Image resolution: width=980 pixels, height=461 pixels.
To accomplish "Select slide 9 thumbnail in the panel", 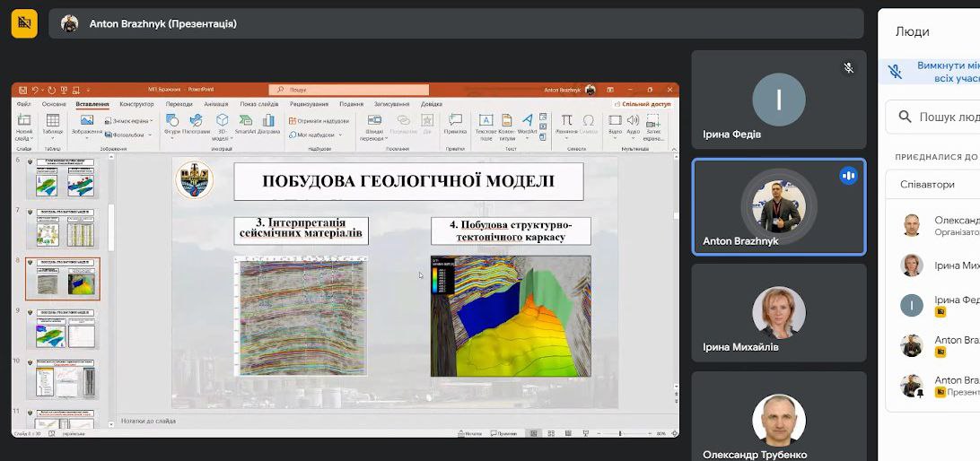I will click(64, 328).
